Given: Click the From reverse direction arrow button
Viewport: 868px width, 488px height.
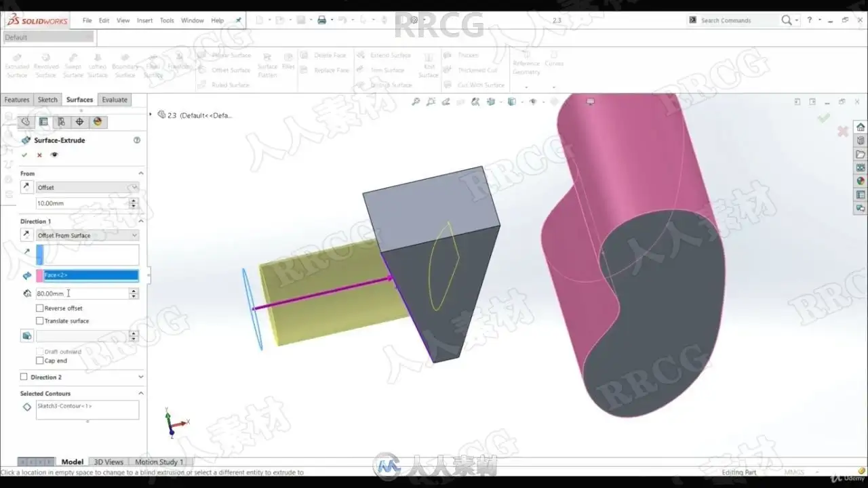Looking at the screenshot, I should click(x=26, y=187).
